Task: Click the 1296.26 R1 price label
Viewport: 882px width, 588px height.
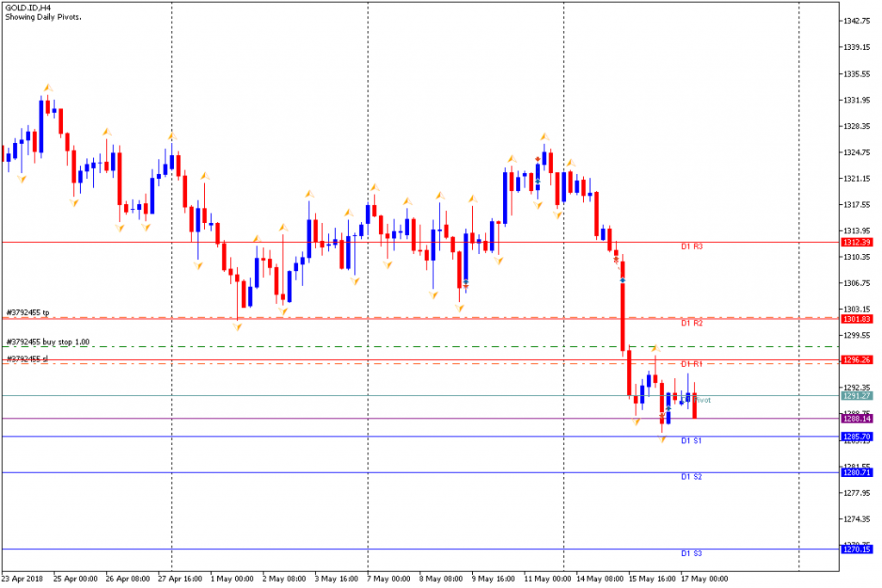Action: (856, 360)
